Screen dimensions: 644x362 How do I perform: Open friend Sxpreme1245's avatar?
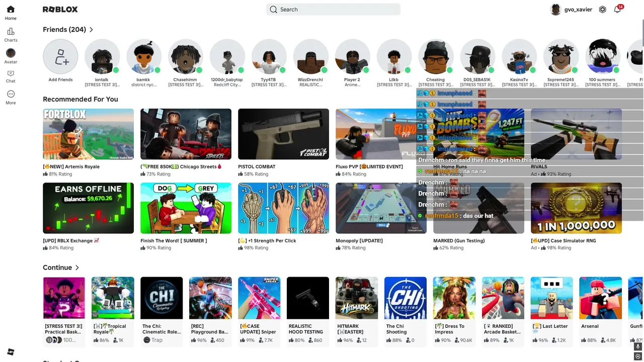coord(561,57)
